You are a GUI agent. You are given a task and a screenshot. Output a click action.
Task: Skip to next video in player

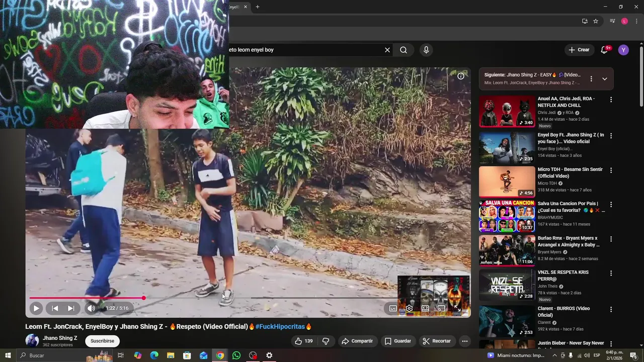pyautogui.click(x=71, y=308)
